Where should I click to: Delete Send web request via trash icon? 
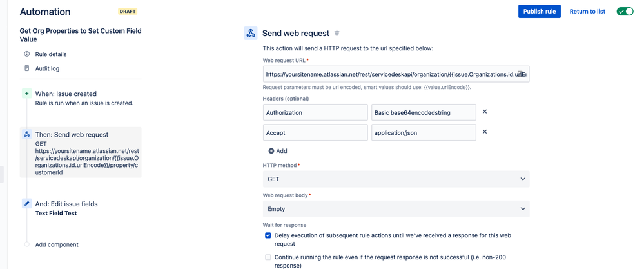337,34
